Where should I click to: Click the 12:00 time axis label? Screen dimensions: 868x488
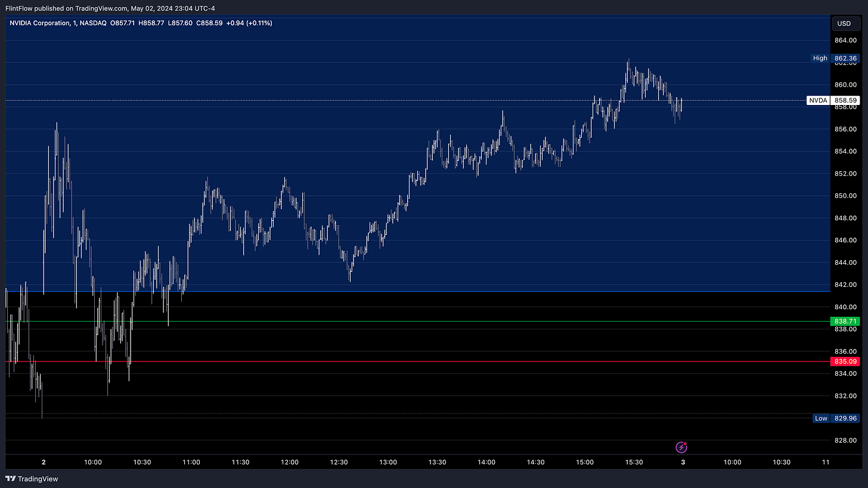290,462
